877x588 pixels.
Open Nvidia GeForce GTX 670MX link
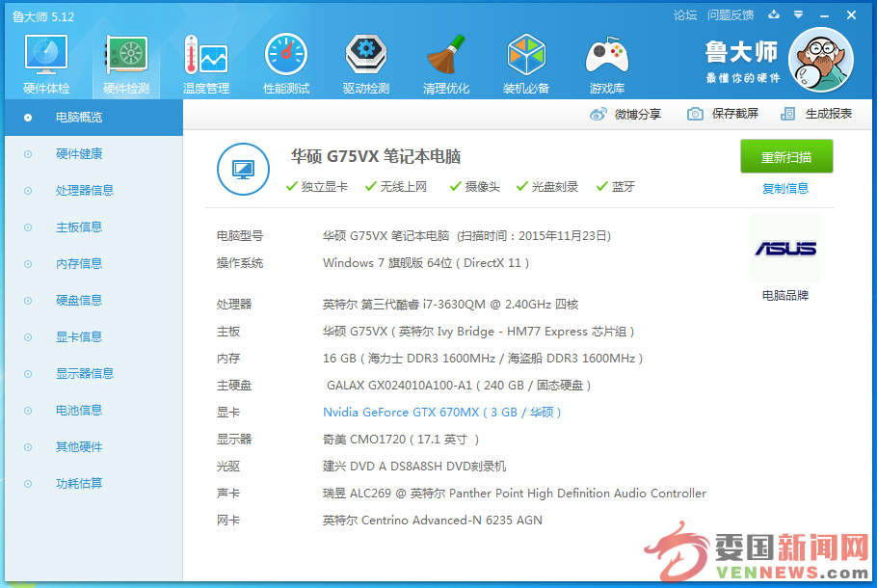point(441,413)
